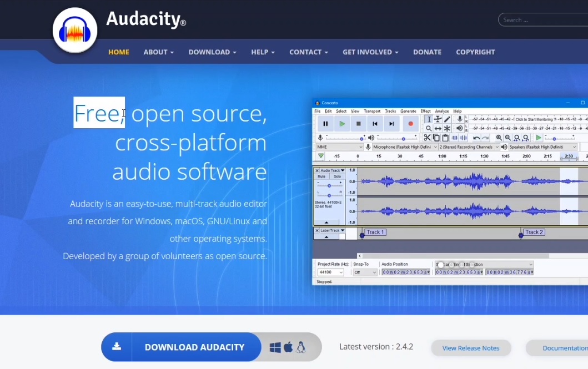Click the timeline pinned play head triangle
Image resolution: width=588 pixels, height=369 pixels.
click(x=320, y=156)
